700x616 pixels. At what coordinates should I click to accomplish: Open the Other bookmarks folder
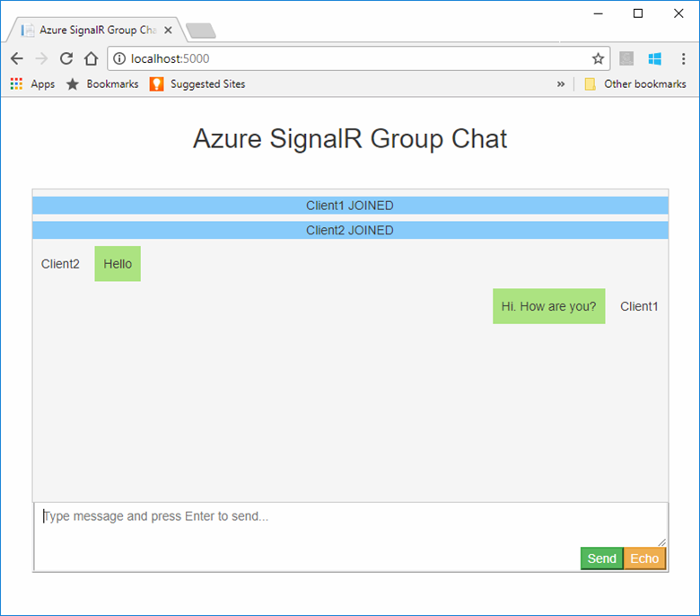tap(635, 84)
